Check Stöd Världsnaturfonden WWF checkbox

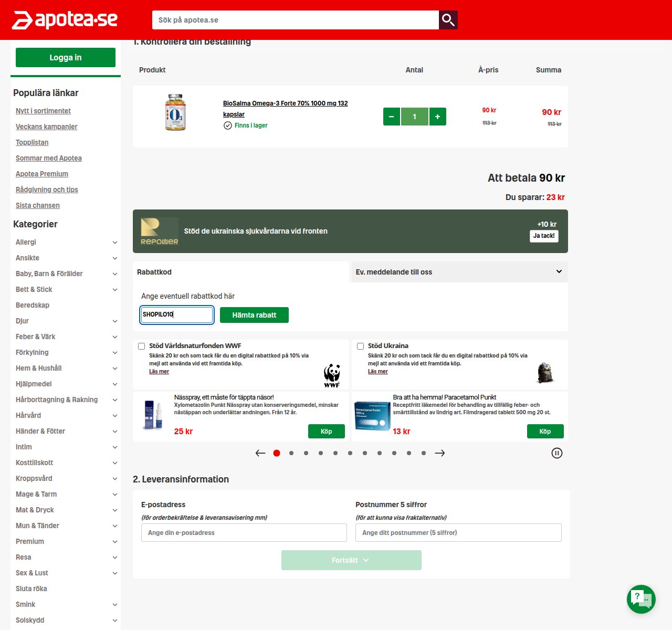point(141,346)
